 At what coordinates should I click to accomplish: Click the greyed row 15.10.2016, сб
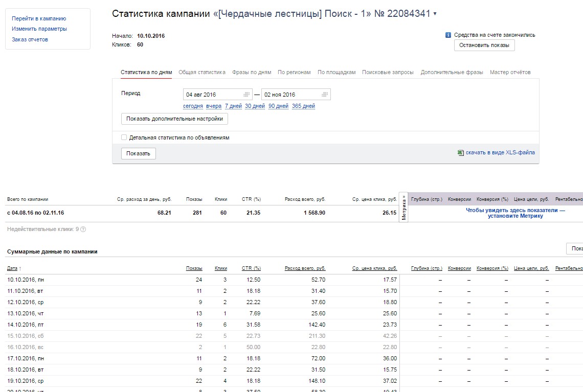pos(25,336)
